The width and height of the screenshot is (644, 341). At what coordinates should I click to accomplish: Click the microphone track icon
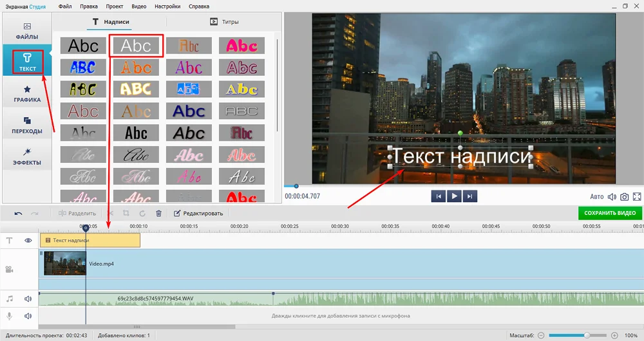[10, 316]
